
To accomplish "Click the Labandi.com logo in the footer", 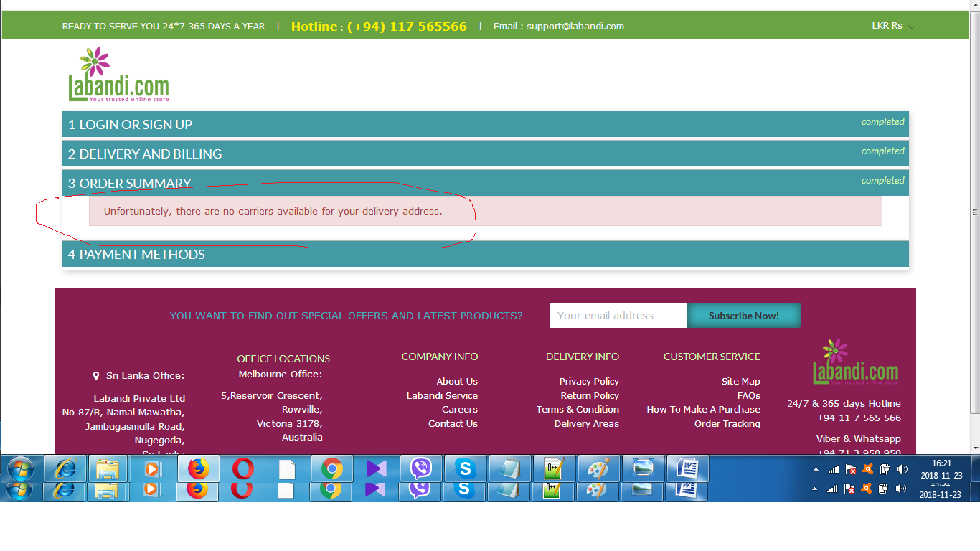I will [855, 362].
